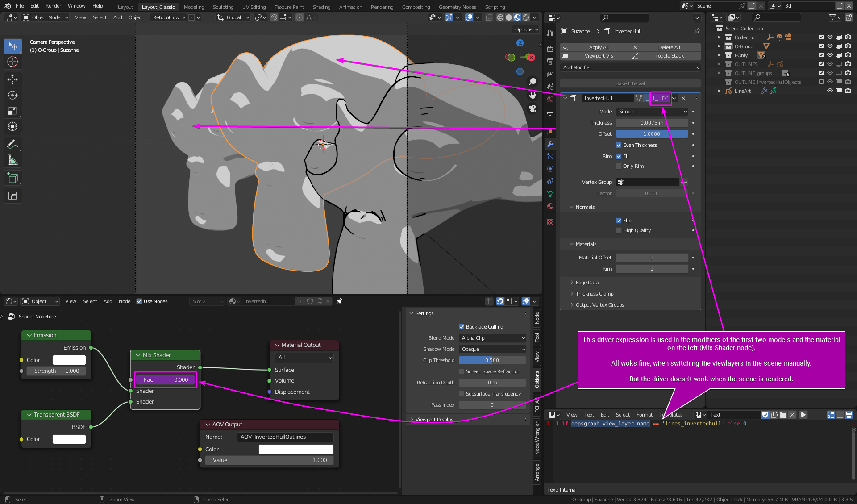857x504 pixels.
Task: Switch to the Modeling workspace tab
Action: 194,7
